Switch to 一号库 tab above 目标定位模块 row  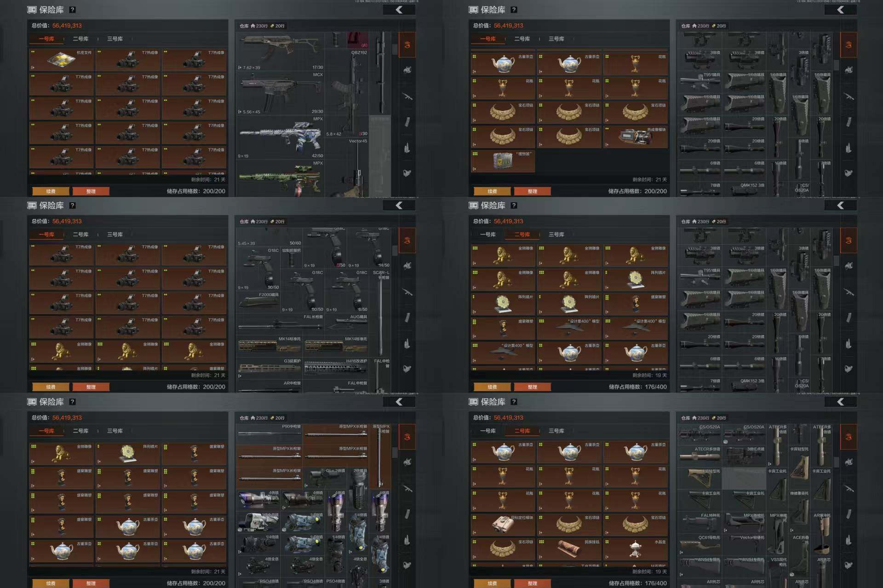coord(487,431)
